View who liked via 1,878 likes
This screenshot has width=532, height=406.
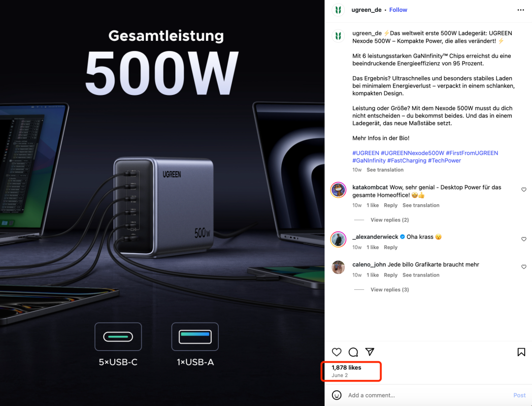pyautogui.click(x=346, y=367)
